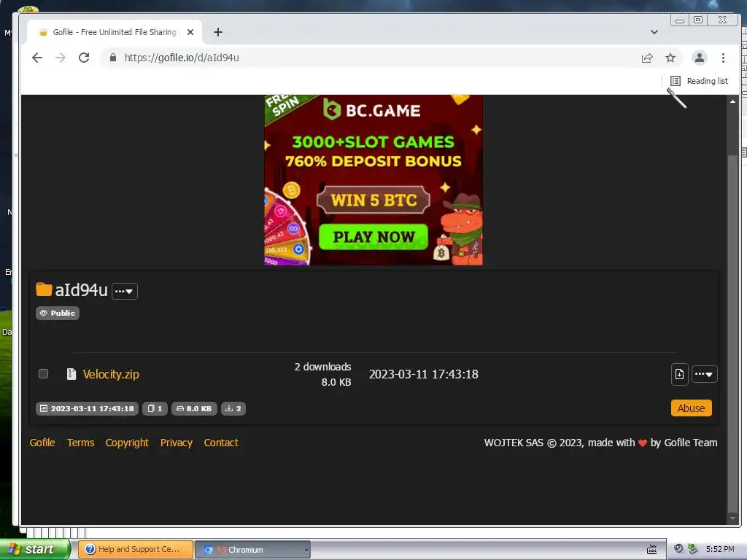Report content with the Abuse button
This screenshot has width=747, height=560.
pos(691,408)
